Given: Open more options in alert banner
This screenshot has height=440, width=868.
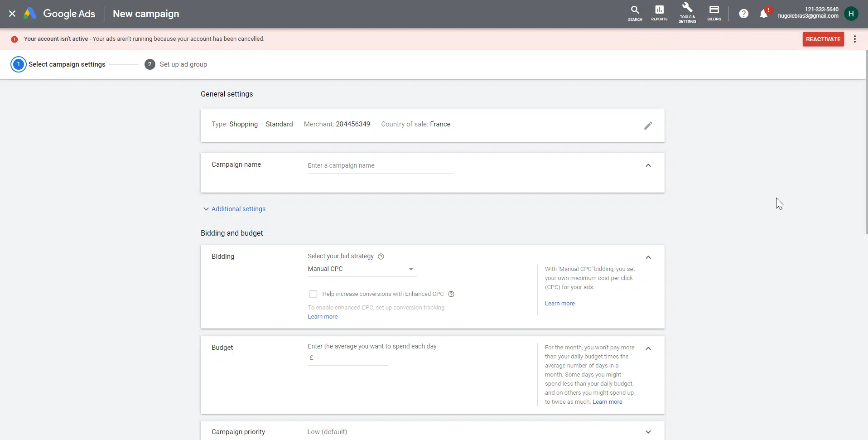Looking at the screenshot, I should [854, 39].
